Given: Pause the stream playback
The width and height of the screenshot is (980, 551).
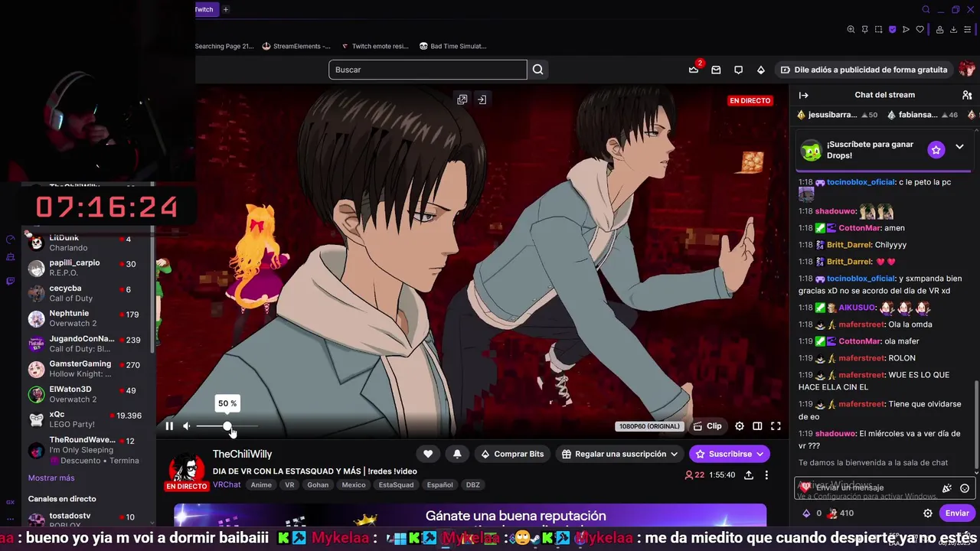Looking at the screenshot, I should (169, 426).
